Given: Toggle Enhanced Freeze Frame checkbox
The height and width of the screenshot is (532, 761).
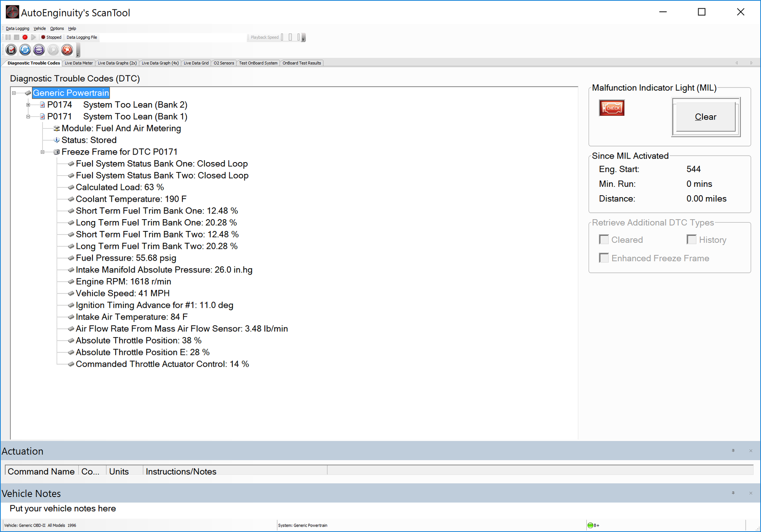Looking at the screenshot, I should coord(604,258).
